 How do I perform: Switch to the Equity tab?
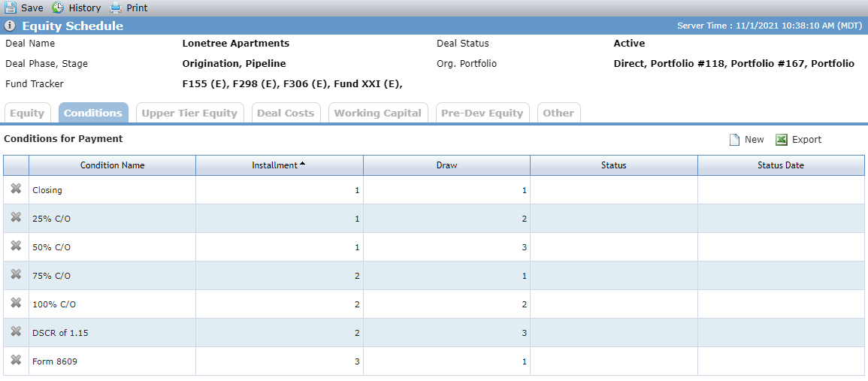click(x=27, y=113)
